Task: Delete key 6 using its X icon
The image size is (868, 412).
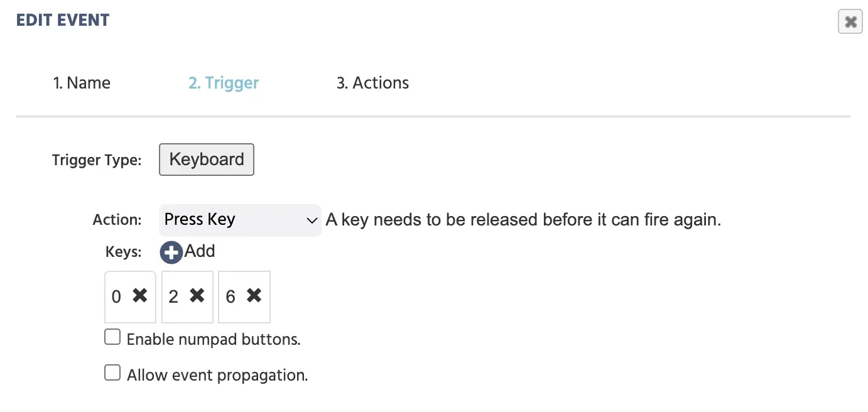Action: click(x=254, y=295)
